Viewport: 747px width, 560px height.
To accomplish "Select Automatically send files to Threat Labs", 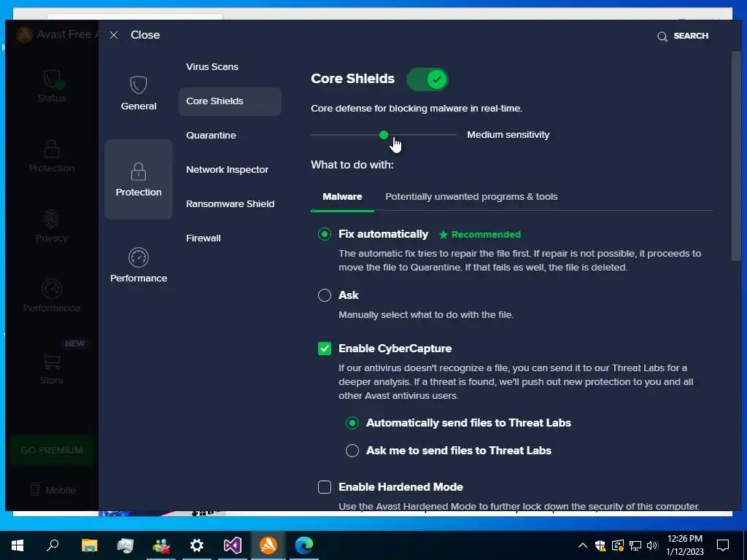I will (x=352, y=423).
